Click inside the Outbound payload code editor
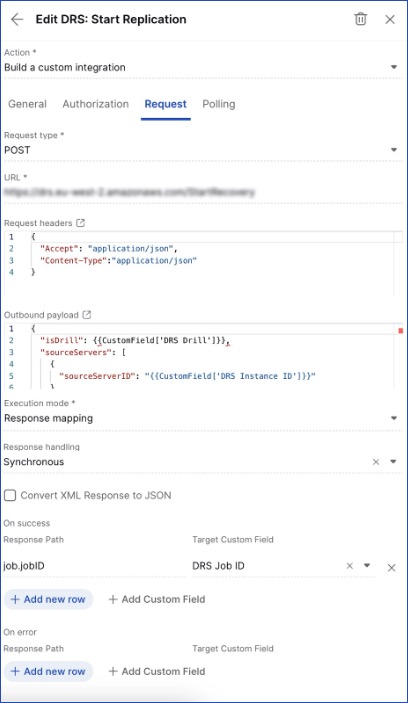 [x=203, y=356]
